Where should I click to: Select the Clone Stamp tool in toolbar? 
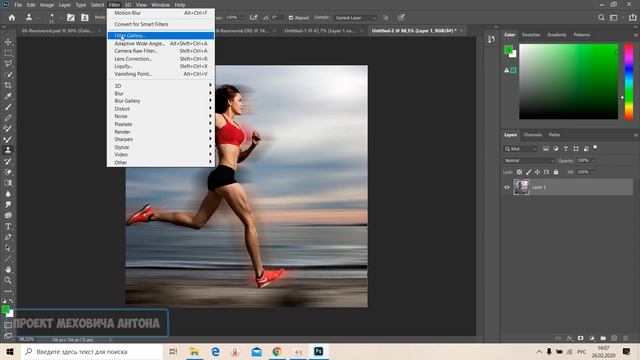8,150
